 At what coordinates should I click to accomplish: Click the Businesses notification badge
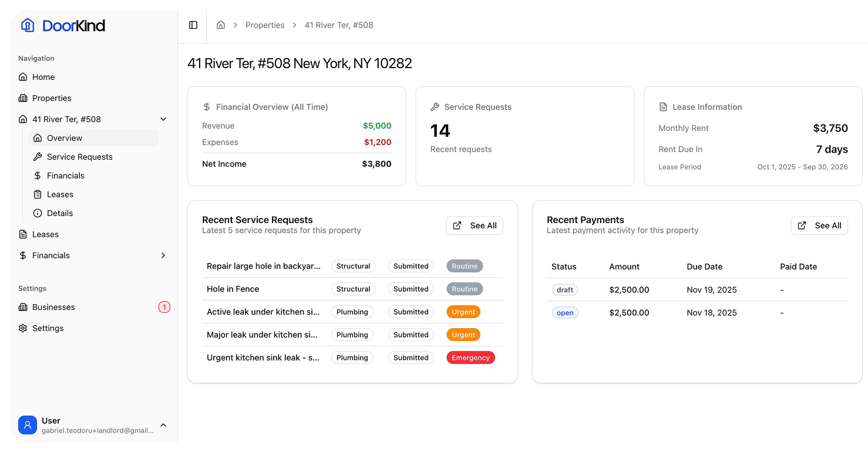pyautogui.click(x=164, y=307)
